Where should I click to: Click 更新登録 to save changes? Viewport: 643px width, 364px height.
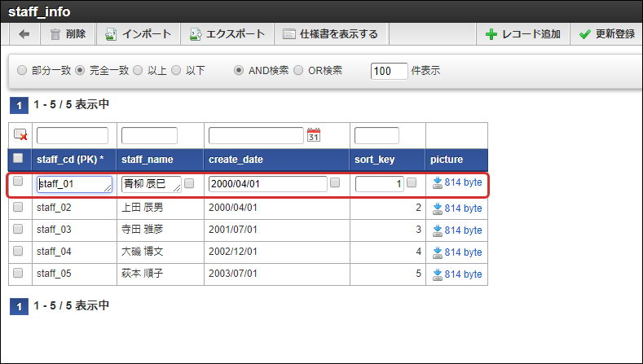pos(606,34)
